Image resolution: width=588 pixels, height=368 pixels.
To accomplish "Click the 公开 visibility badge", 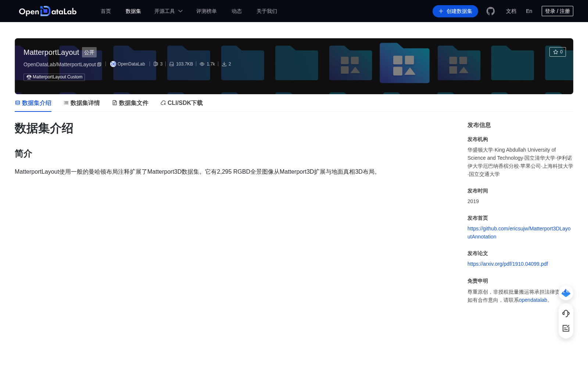I will [89, 52].
